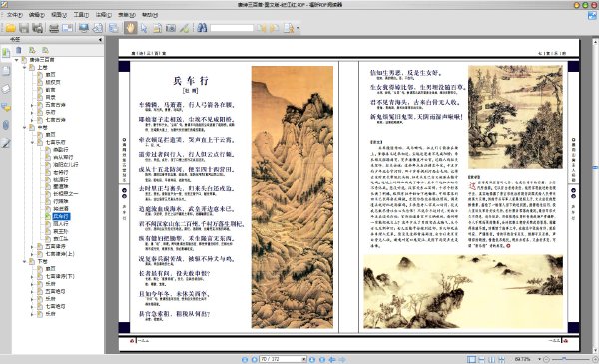Go to previous page button
Viewport: 599px width, 364px height.
click(254, 359)
